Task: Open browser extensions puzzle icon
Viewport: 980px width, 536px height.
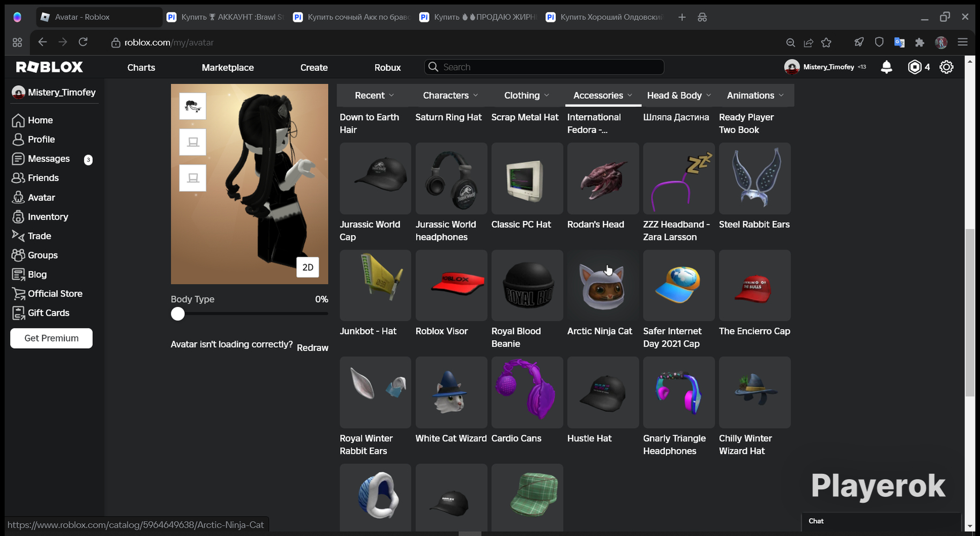Action: [x=920, y=42]
